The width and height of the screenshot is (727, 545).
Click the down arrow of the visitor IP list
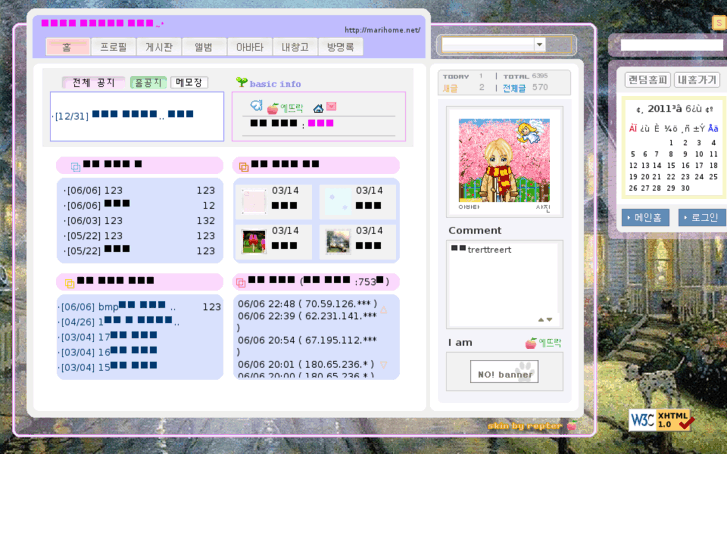(x=384, y=365)
